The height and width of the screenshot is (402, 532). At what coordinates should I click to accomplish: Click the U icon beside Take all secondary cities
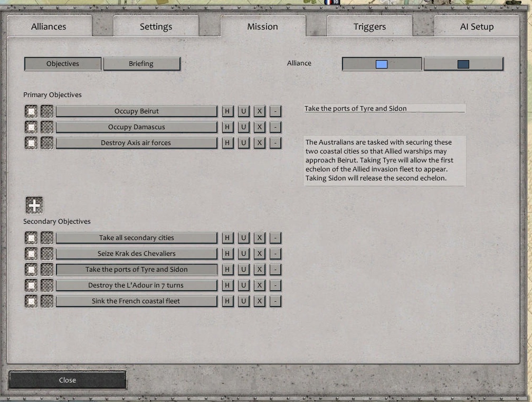click(x=243, y=237)
